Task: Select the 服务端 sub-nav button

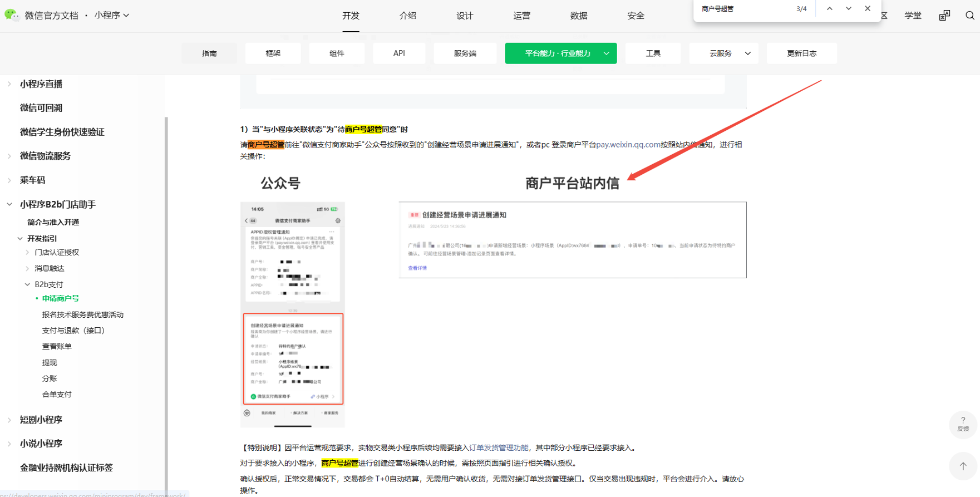Action: [465, 53]
